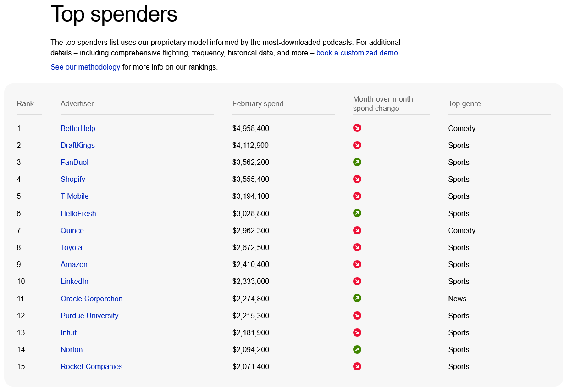
Task: Click Rocket Companies' red spend decrease icon
Action: 357,366
